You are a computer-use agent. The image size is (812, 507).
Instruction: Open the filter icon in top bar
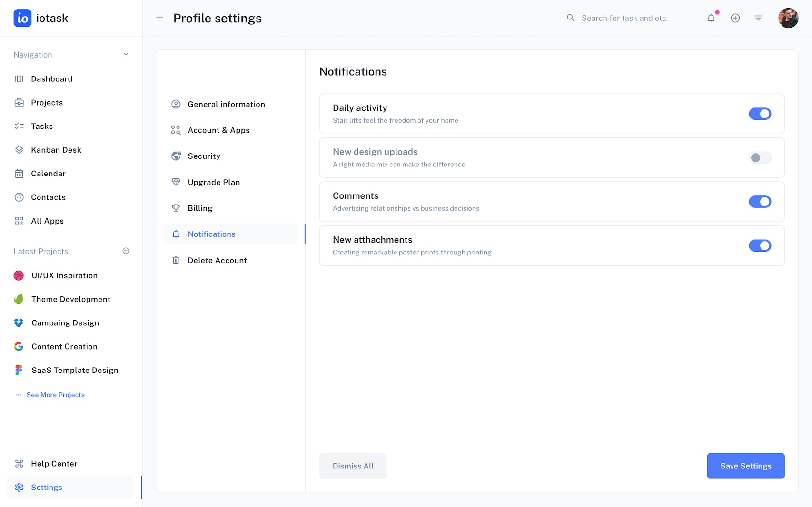pyautogui.click(x=758, y=18)
